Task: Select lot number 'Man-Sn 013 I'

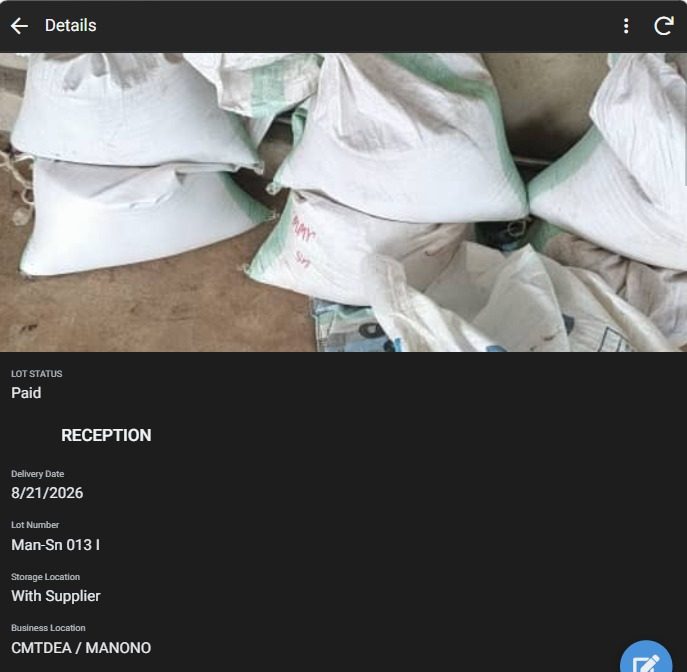Action: [x=56, y=545]
